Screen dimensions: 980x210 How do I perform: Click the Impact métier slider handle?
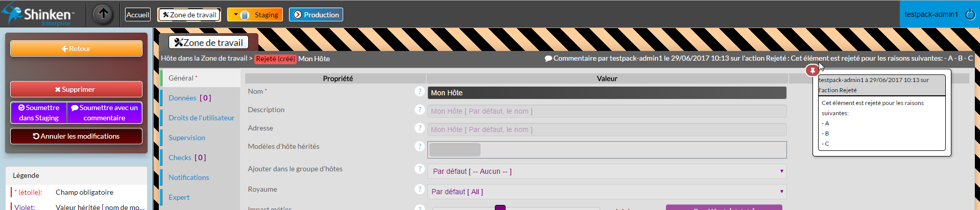pyautogui.click(x=500, y=207)
